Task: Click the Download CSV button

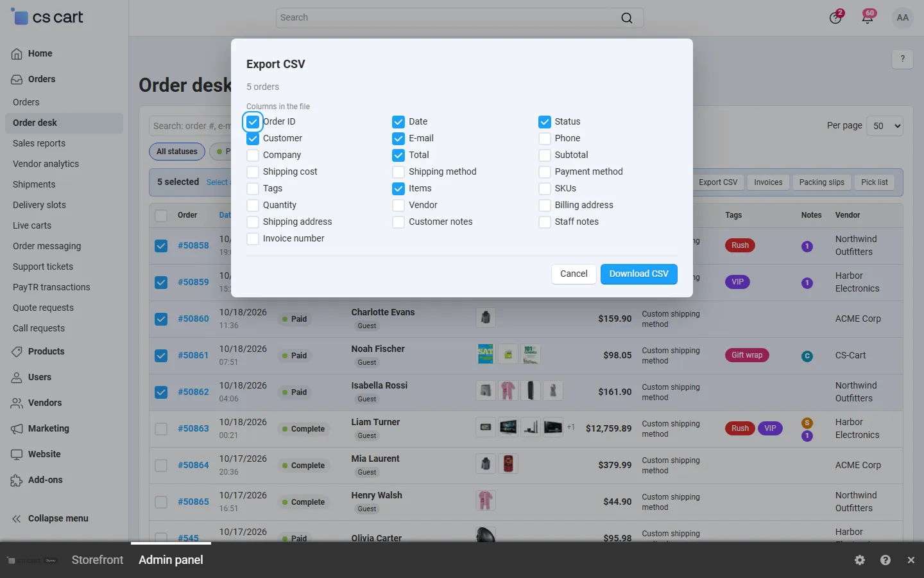Action: point(639,274)
